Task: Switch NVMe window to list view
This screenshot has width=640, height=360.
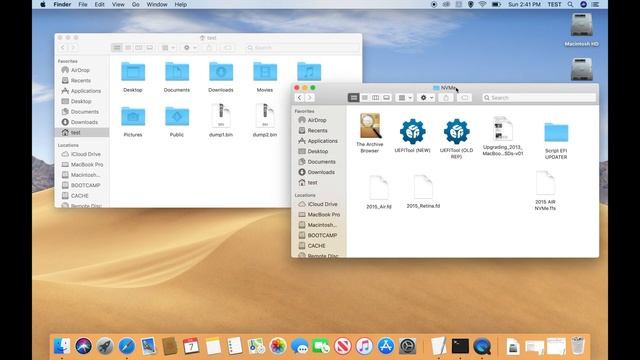Action: (x=364, y=98)
